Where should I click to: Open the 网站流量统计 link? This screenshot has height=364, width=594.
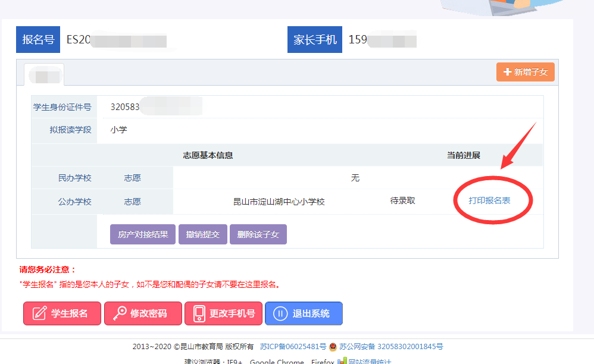pyautogui.click(x=370, y=362)
